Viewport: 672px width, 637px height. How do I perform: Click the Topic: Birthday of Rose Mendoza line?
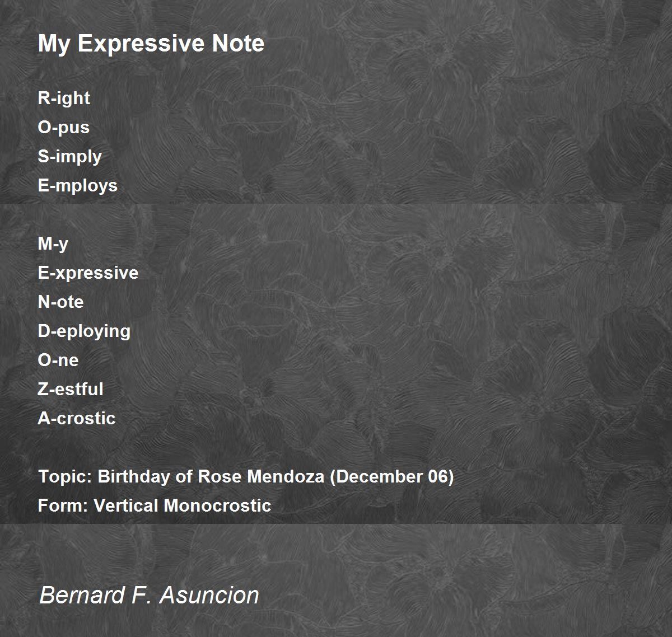246,476
